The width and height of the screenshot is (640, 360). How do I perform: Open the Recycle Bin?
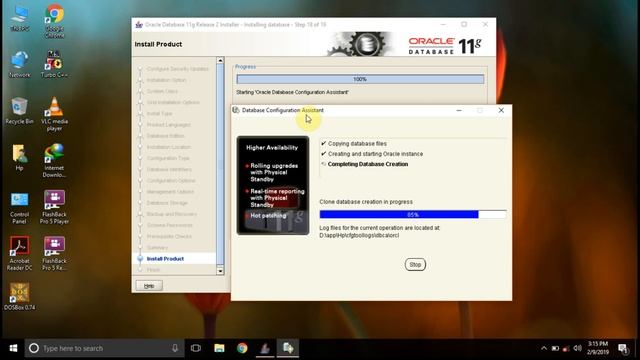click(19, 111)
